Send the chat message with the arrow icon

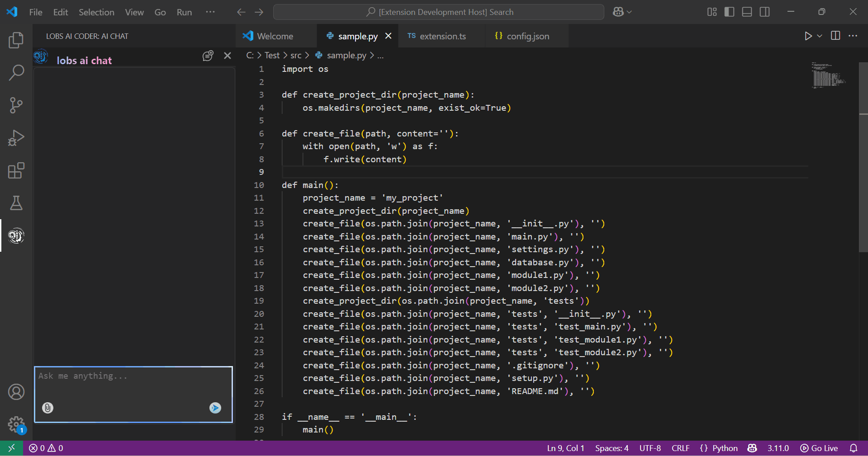coord(215,408)
